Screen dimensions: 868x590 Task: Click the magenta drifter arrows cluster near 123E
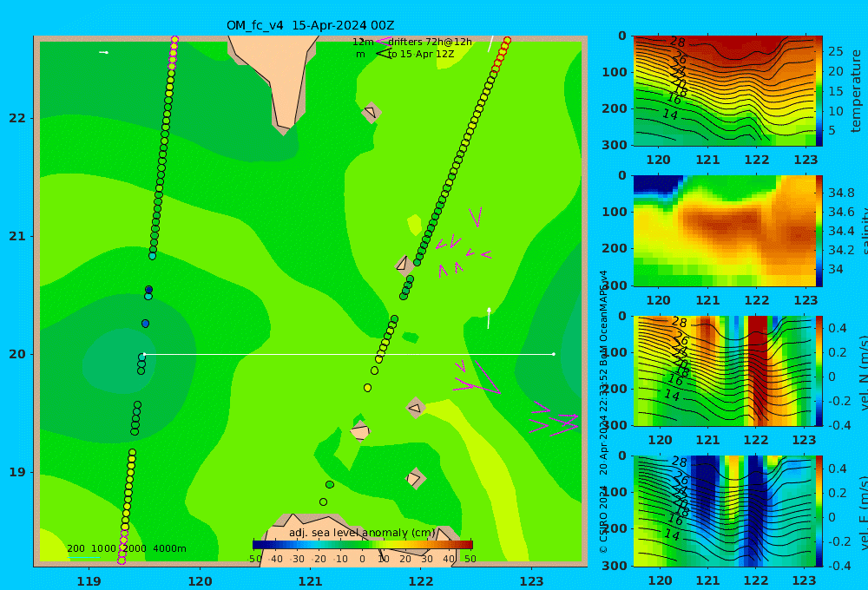[x=554, y=421]
